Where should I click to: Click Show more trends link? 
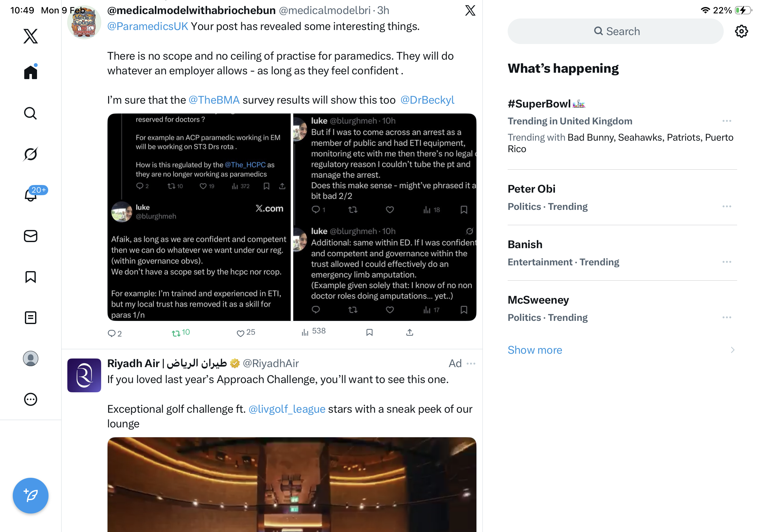coord(535,350)
